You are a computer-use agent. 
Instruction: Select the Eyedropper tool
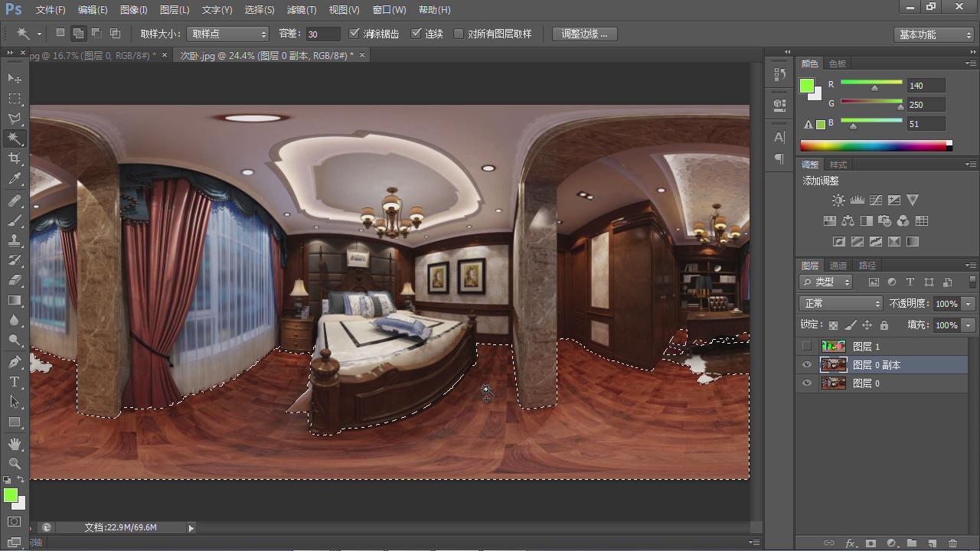tap(15, 179)
